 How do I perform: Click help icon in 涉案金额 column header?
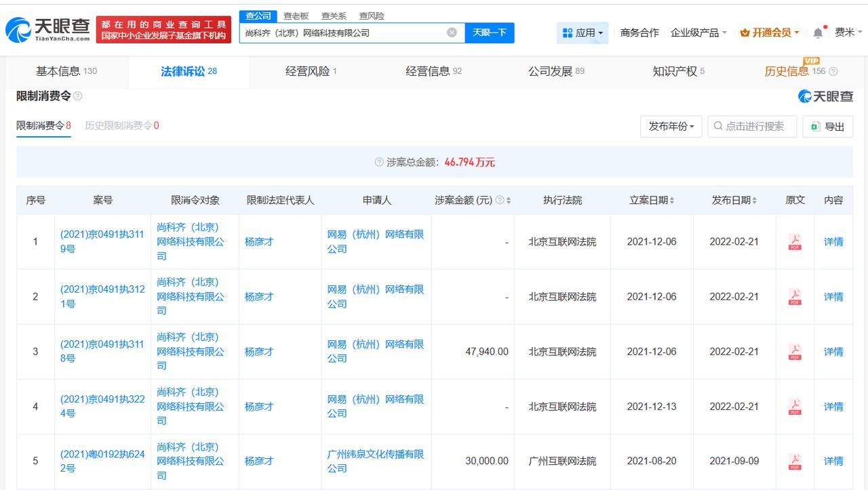pyautogui.click(x=500, y=201)
